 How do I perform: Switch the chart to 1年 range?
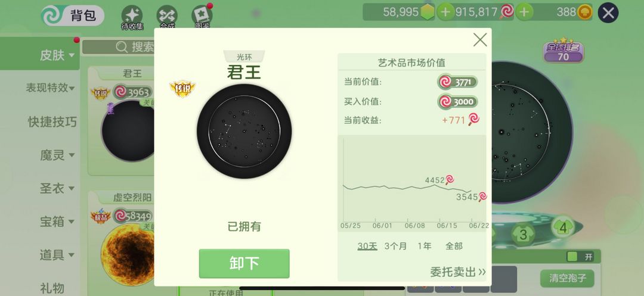click(x=425, y=246)
